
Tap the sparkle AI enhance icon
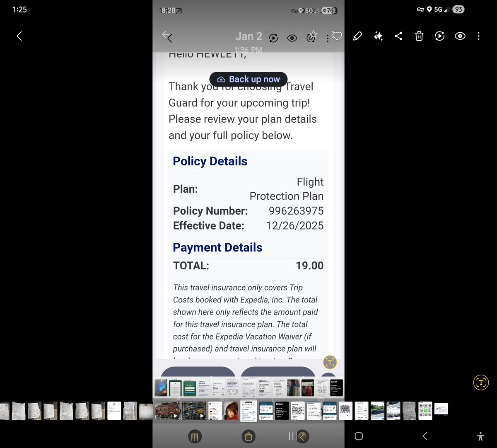378,36
